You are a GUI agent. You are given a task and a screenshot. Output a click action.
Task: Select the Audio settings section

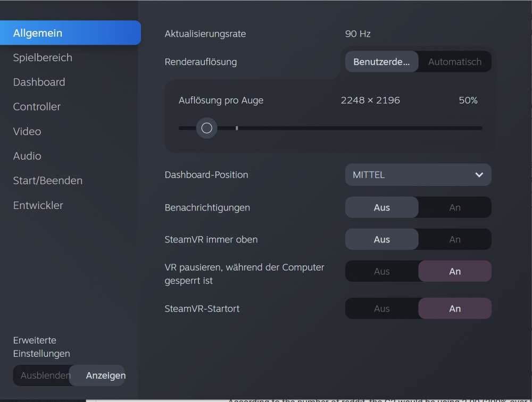click(27, 156)
